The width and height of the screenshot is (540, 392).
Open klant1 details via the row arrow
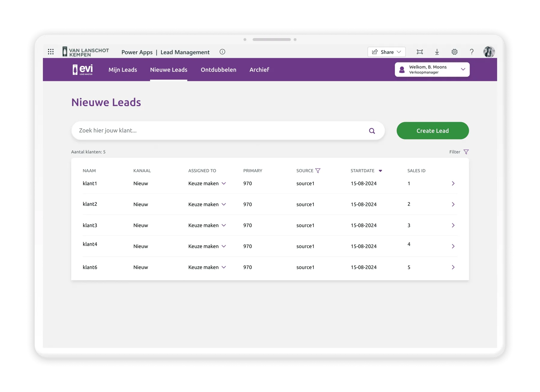pyautogui.click(x=453, y=183)
